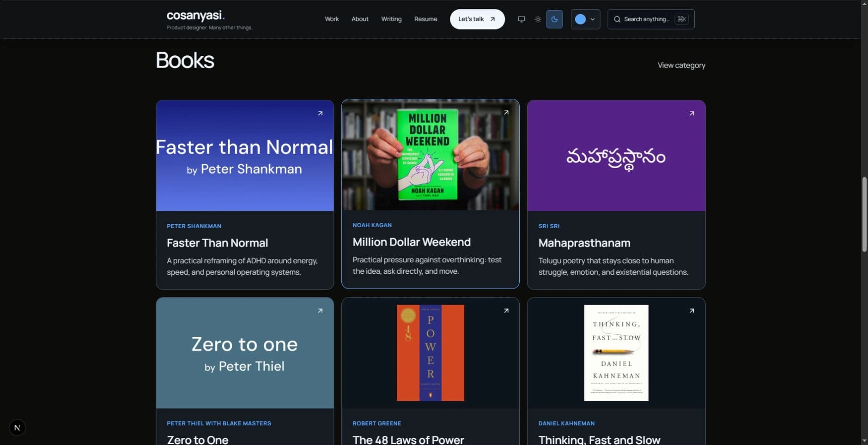Click Product designer tagline text
Screen dimensions: 868x445
tap(209, 28)
